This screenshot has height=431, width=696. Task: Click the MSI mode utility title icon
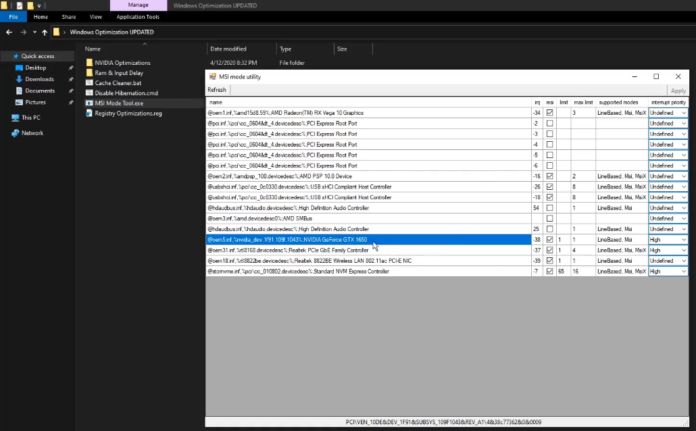point(213,76)
